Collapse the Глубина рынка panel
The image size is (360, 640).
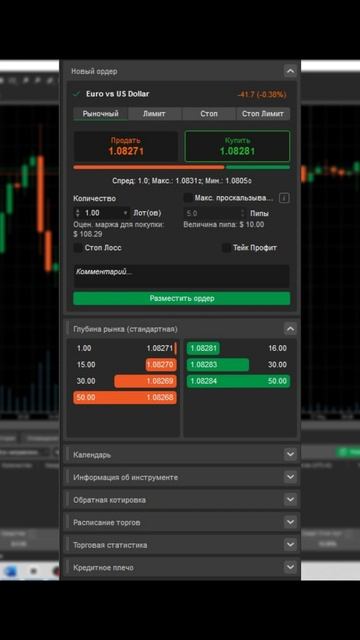[290, 329]
